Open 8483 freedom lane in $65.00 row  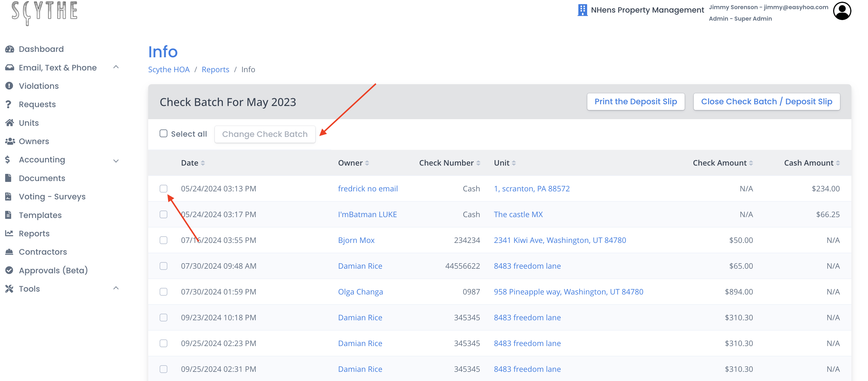[x=527, y=266]
